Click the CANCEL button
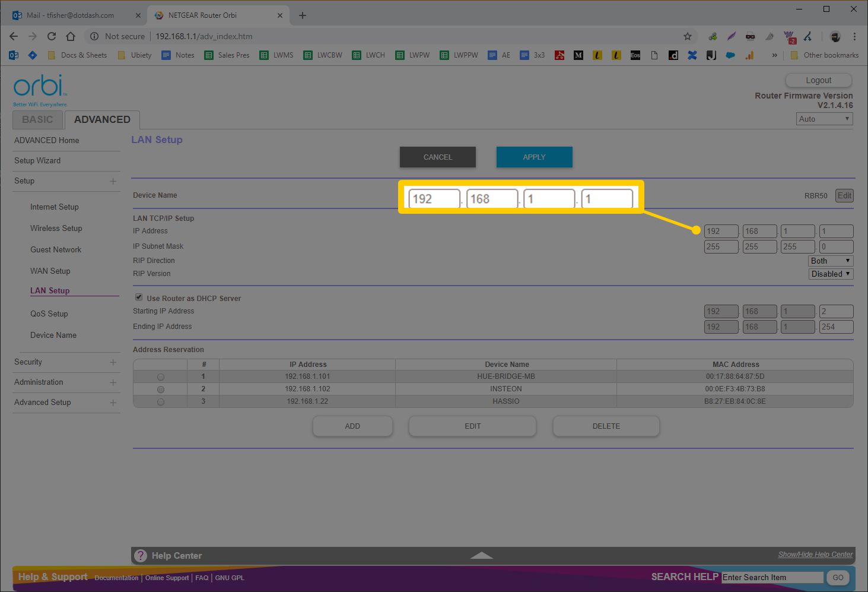 (438, 157)
